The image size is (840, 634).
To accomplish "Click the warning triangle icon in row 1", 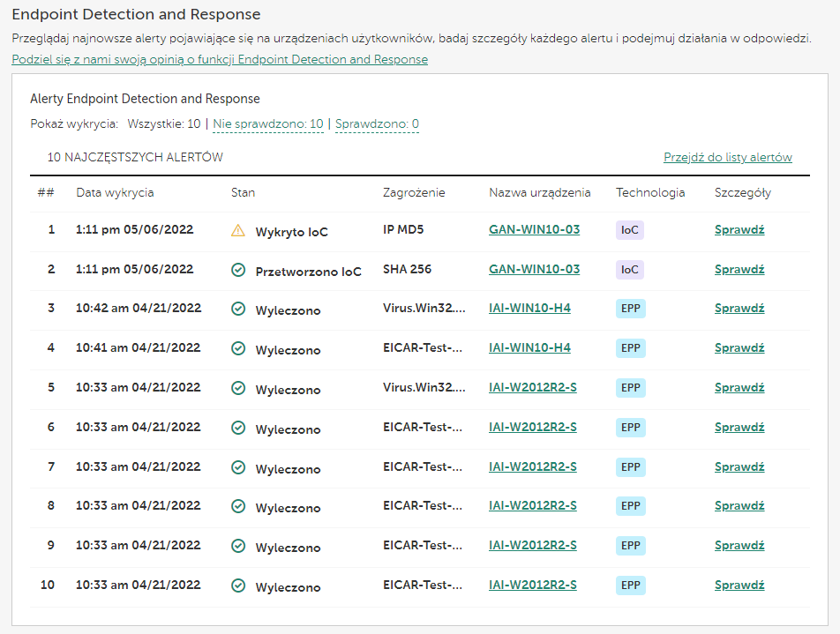I will pos(237,230).
